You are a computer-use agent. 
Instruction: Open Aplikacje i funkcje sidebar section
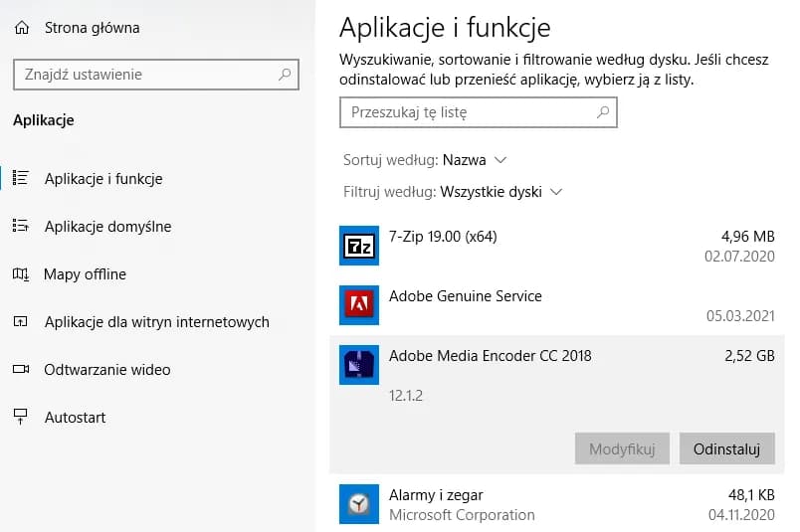pyautogui.click(x=103, y=179)
